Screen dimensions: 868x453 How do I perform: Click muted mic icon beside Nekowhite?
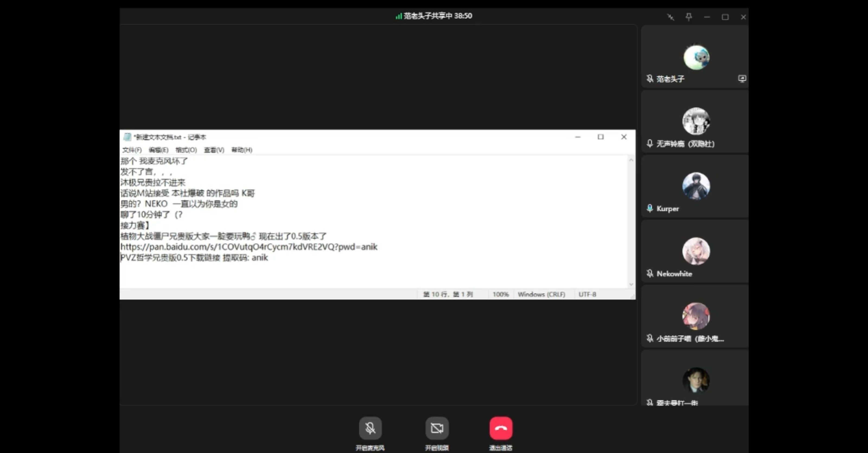click(x=650, y=273)
